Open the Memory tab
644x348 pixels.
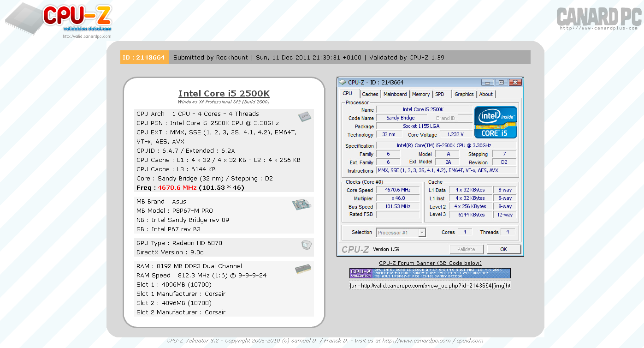pos(421,94)
